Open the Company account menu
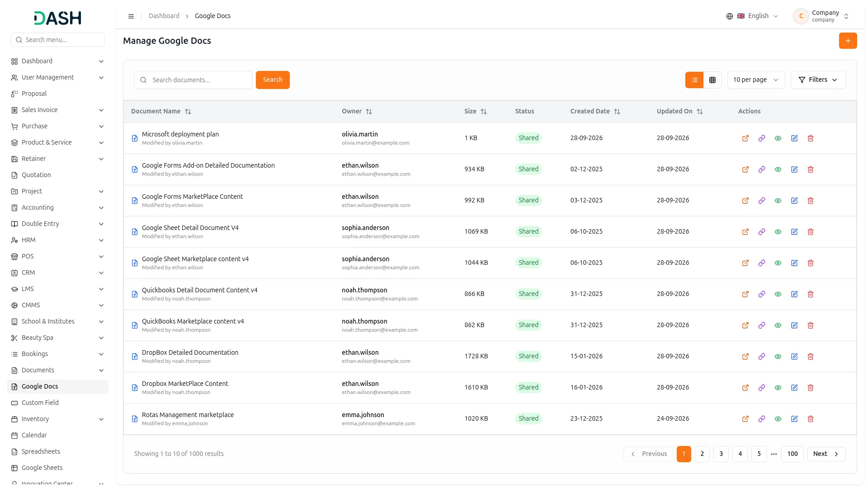The width and height of the screenshot is (868, 488). pyautogui.click(x=821, y=16)
